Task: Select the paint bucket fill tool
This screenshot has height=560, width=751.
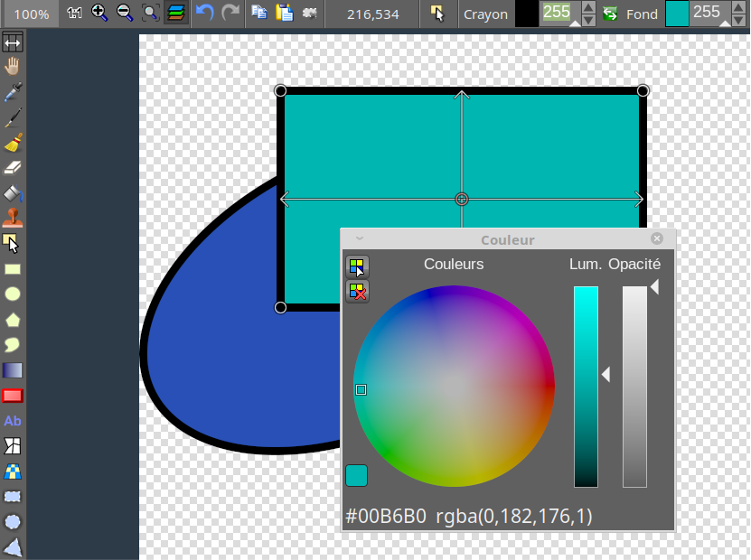Action: [12, 192]
